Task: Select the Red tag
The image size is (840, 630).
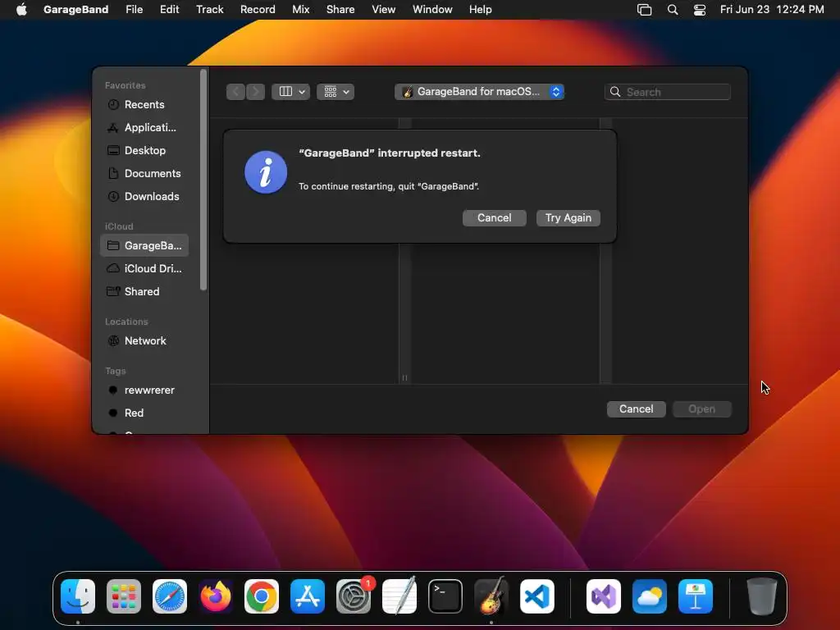Action: (144, 413)
